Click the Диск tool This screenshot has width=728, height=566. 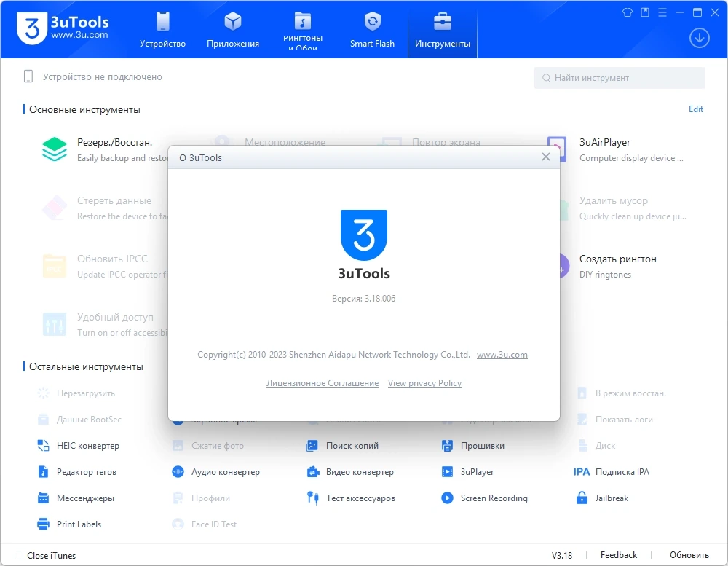tap(596, 446)
